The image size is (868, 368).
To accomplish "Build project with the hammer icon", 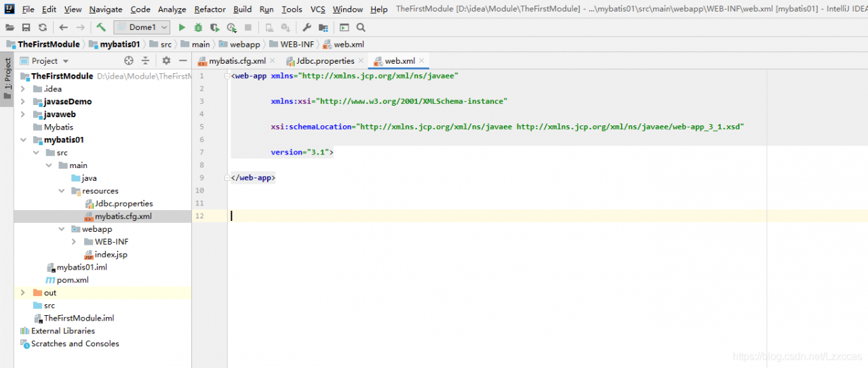I will (100, 28).
